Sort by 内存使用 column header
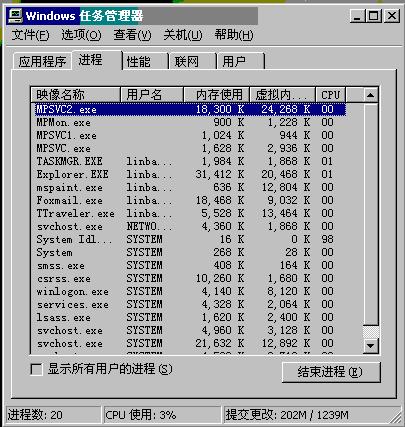405x427 pixels. pyautogui.click(x=216, y=95)
